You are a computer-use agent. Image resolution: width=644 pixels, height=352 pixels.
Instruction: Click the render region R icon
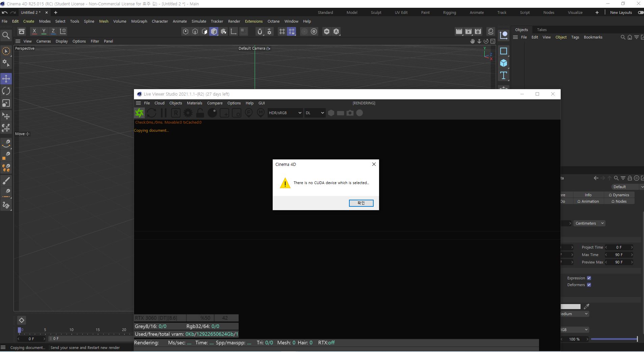click(x=176, y=113)
